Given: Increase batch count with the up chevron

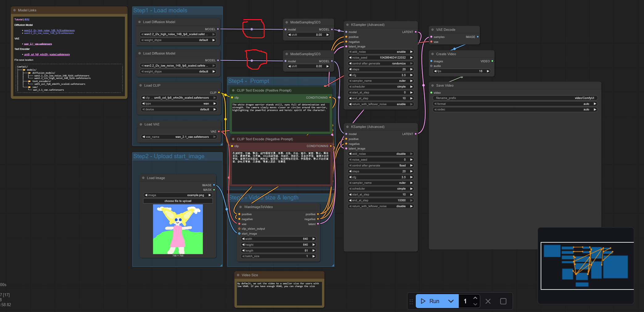Looking at the screenshot, I should (475, 298).
